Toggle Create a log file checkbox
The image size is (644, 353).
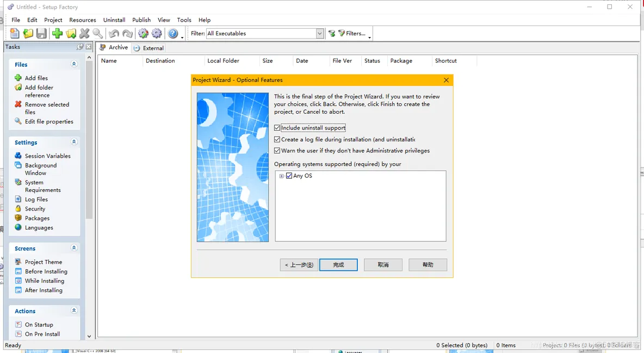pos(277,139)
